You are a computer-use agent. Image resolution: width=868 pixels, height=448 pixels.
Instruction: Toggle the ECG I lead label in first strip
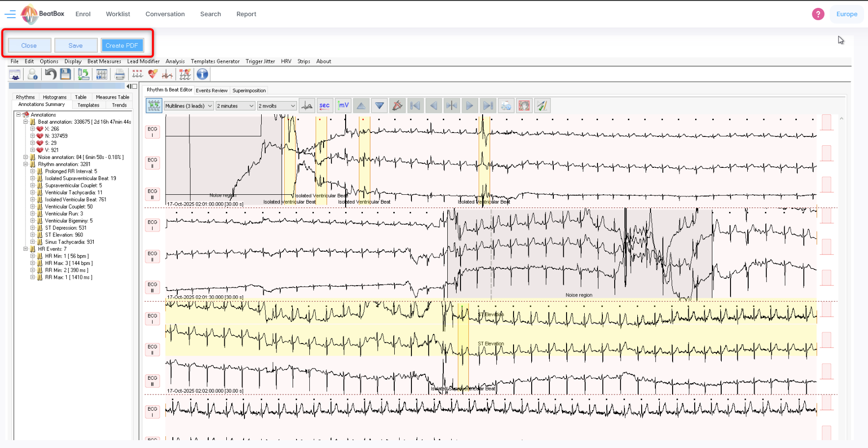[x=152, y=132]
